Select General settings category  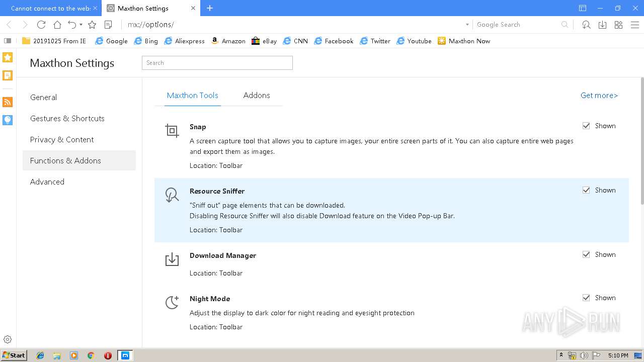(x=79, y=97)
